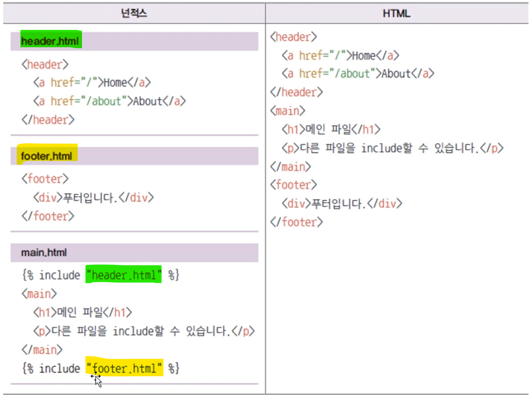
Task: Click the opening main tag in HTML output
Action: [288, 111]
